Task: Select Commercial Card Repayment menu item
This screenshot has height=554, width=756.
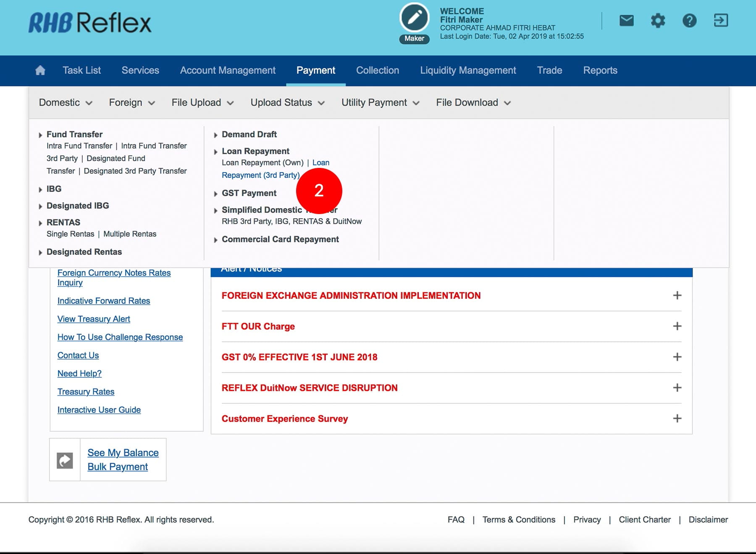Action: (280, 239)
